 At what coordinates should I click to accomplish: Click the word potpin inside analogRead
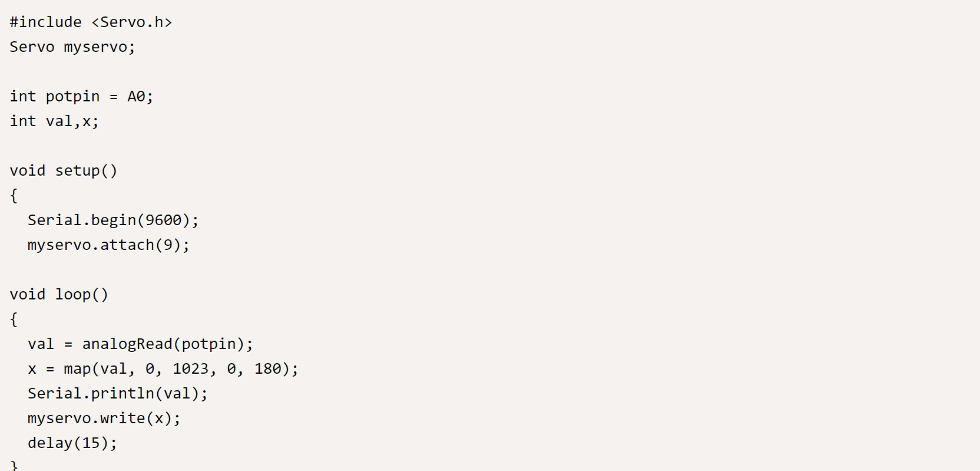click(x=208, y=344)
